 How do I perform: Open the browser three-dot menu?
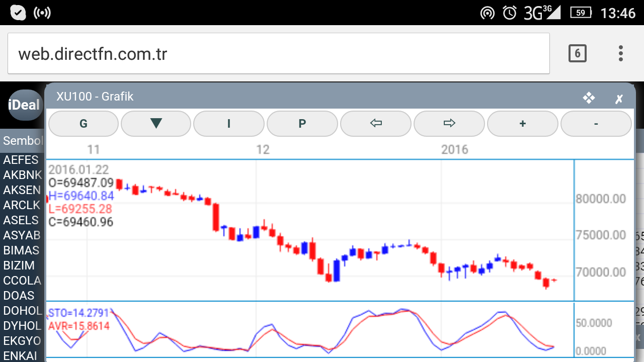tap(620, 53)
